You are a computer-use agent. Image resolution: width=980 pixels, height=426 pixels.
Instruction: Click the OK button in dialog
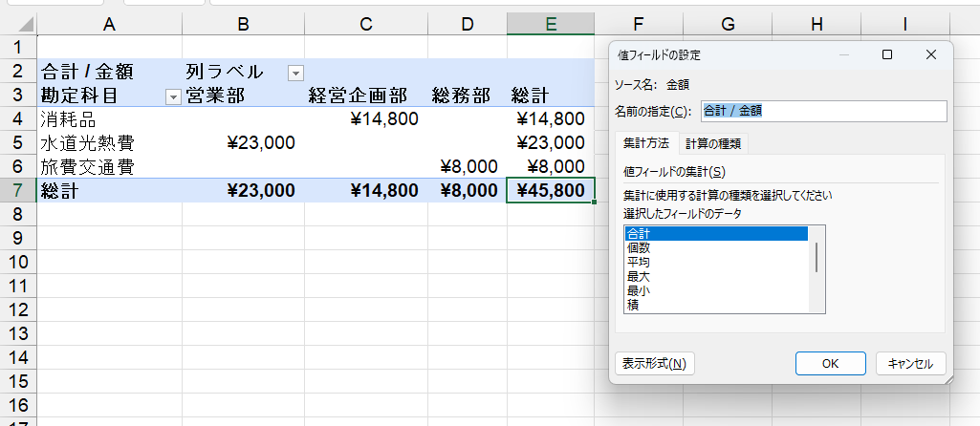[831, 363]
